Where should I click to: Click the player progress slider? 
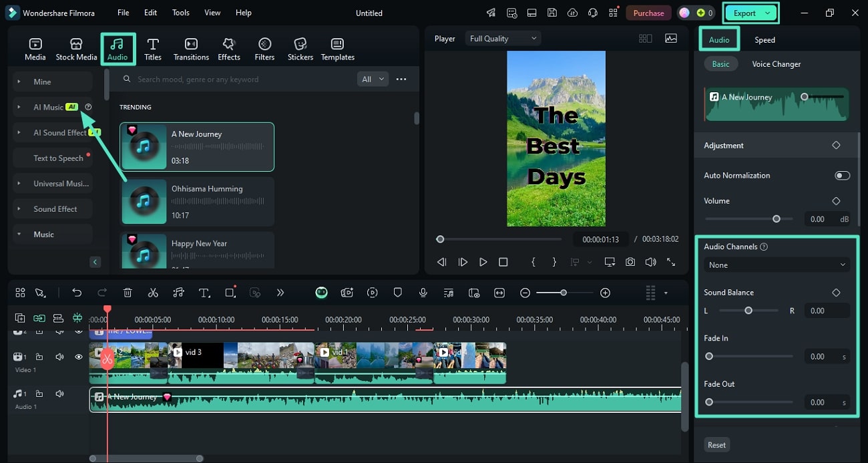point(499,239)
